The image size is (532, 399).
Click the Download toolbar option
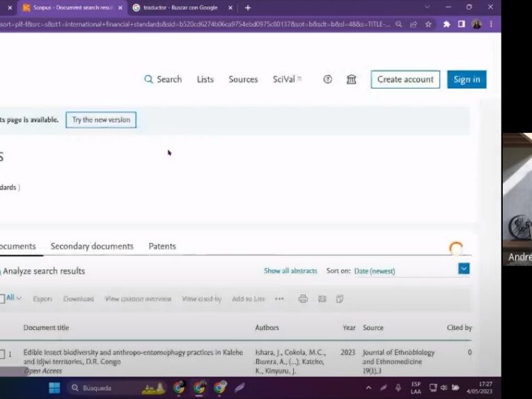tap(79, 299)
